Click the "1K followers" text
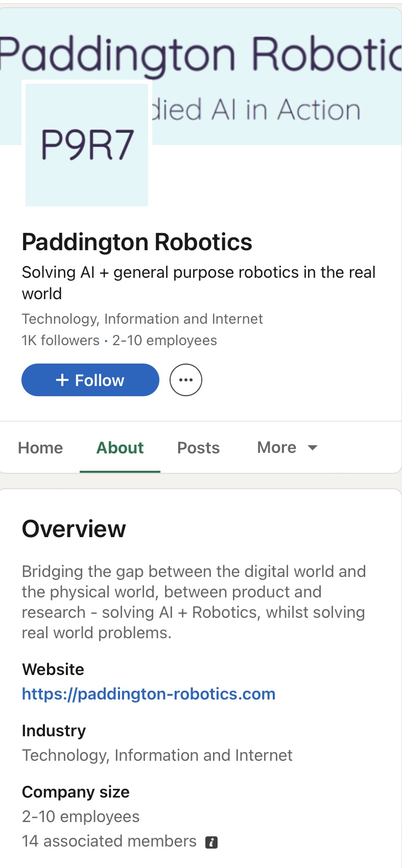 point(61,341)
